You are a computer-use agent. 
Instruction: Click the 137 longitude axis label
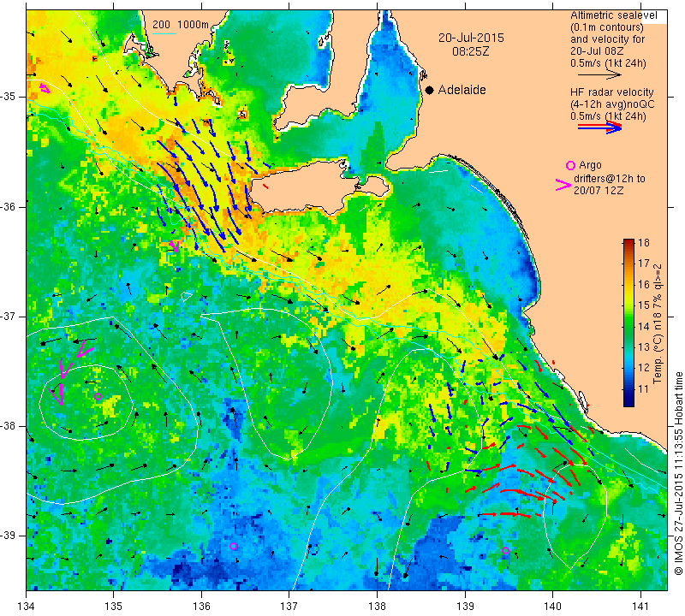289,607
